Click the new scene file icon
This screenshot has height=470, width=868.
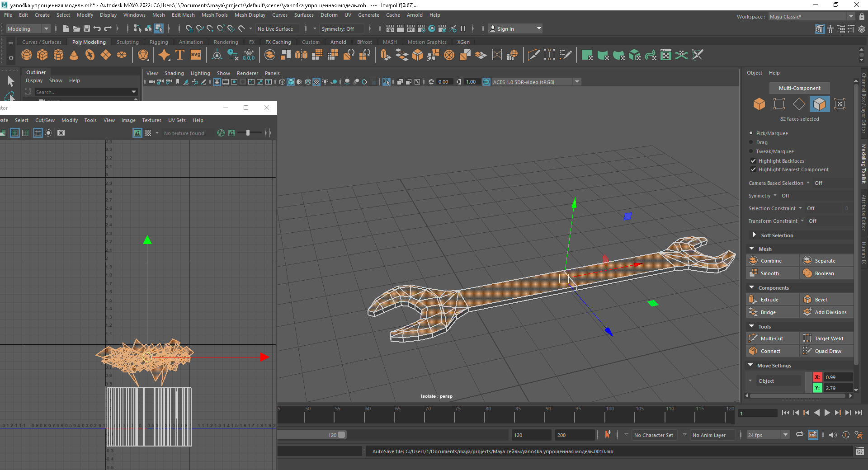point(66,28)
